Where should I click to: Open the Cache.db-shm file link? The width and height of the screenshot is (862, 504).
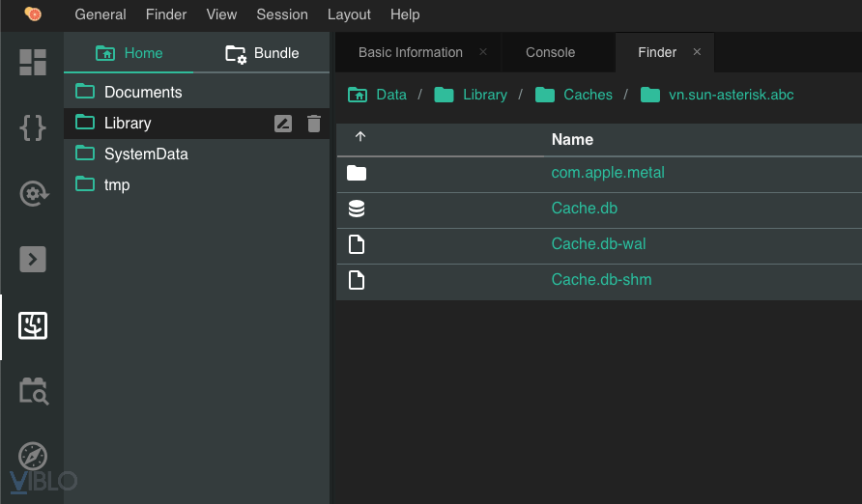[x=601, y=279]
